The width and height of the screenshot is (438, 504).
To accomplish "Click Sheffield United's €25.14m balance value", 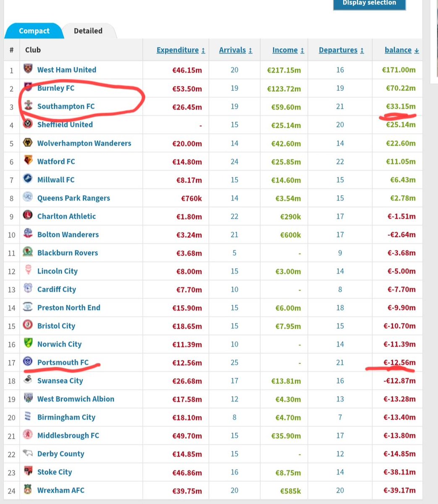I will pyautogui.click(x=401, y=125).
